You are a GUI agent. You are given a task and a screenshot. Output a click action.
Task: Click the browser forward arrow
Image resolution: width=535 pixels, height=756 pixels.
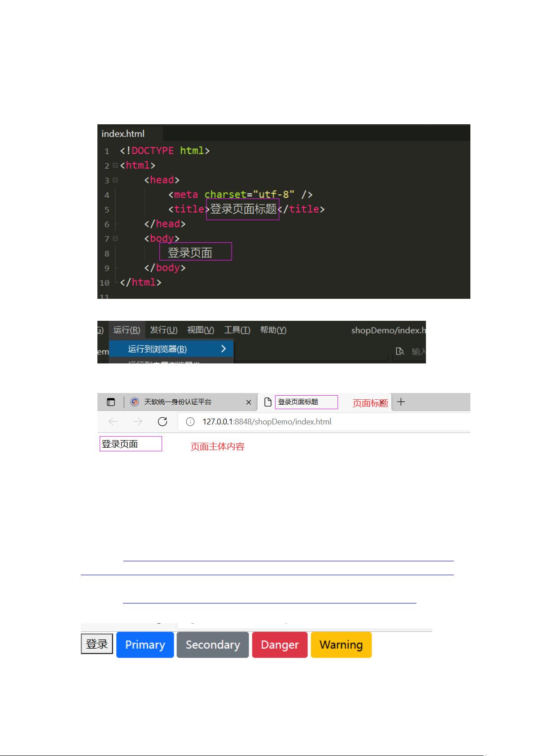(138, 422)
